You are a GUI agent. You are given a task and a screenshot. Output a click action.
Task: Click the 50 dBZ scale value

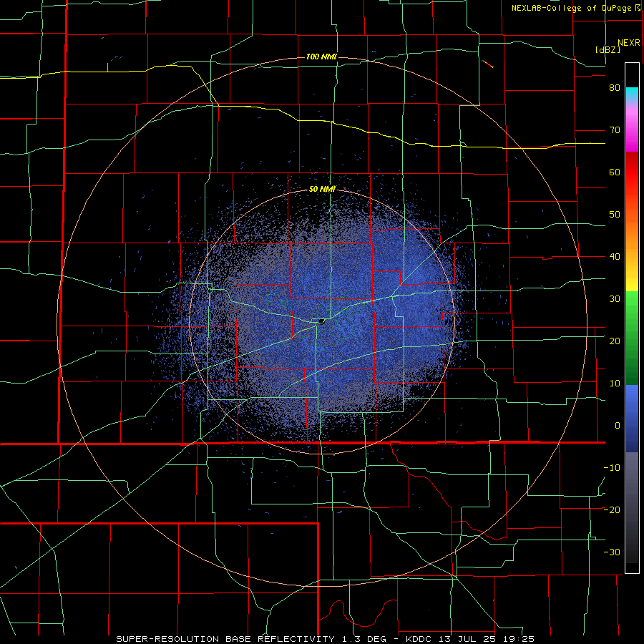[615, 215]
